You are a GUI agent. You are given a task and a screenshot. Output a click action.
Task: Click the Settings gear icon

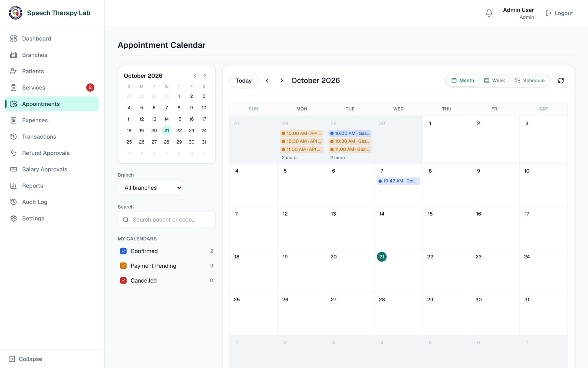tap(13, 219)
